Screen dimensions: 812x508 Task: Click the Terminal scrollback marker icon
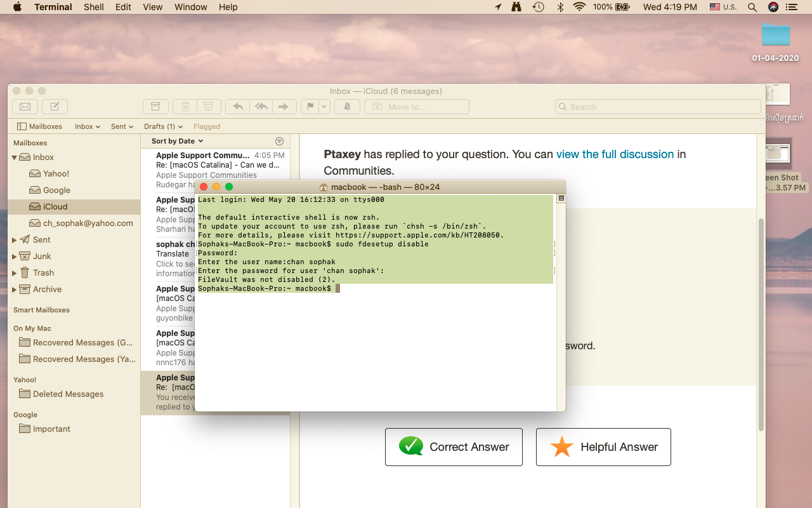561,199
